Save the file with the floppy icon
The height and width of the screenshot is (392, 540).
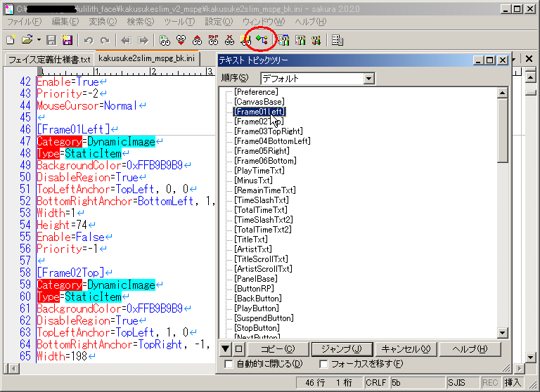[51, 40]
